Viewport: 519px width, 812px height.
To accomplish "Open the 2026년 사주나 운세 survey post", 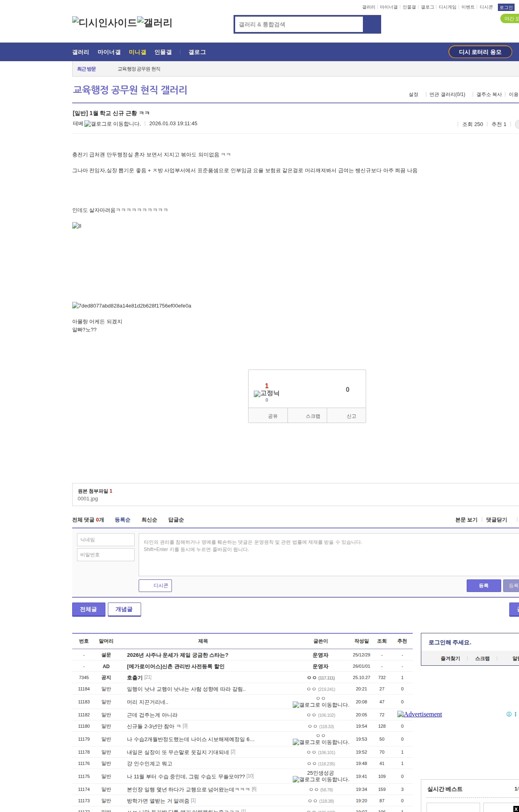I will tap(178, 655).
